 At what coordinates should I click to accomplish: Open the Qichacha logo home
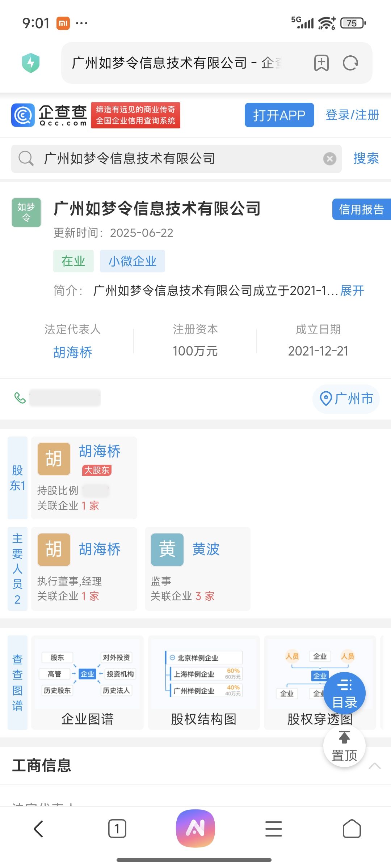click(x=49, y=115)
